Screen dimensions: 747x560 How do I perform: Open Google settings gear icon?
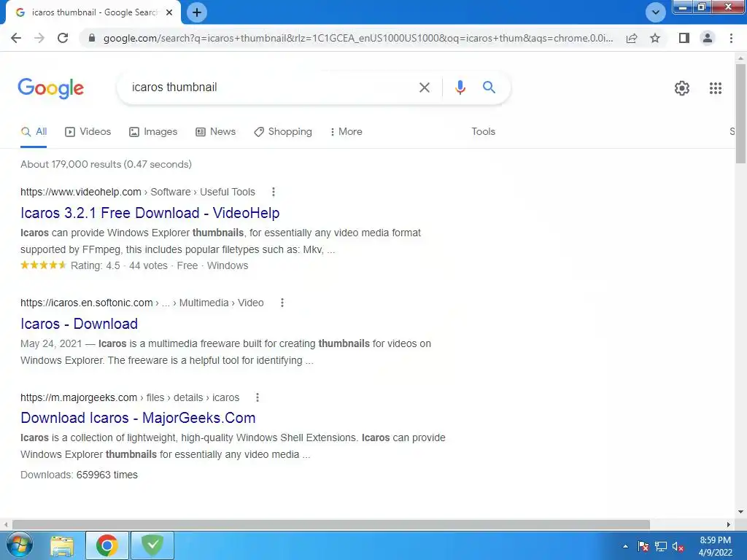tap(682, 88)
